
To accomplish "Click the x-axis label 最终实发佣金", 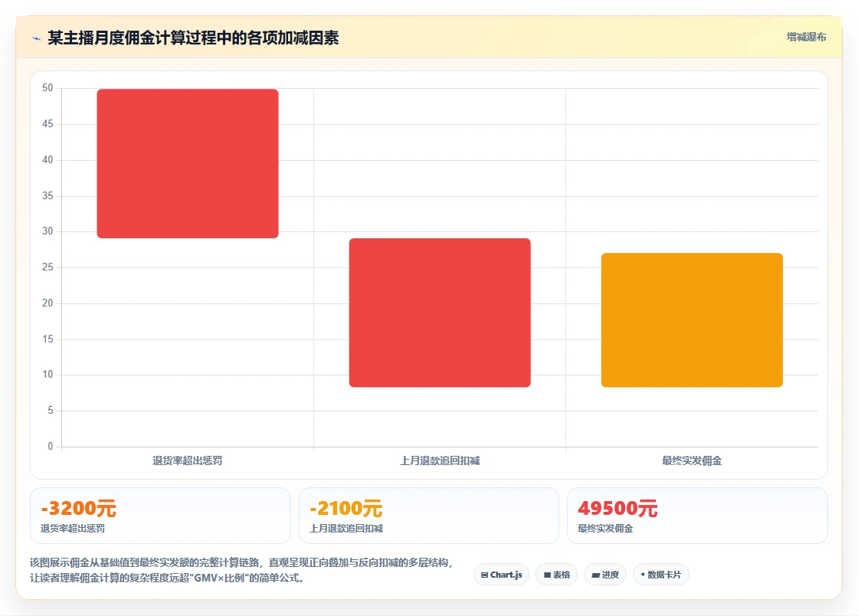I will 692,460.
